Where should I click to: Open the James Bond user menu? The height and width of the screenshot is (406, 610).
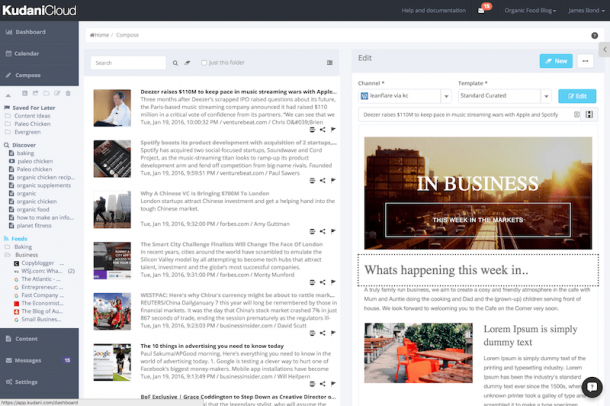click(x=586, y=10)
